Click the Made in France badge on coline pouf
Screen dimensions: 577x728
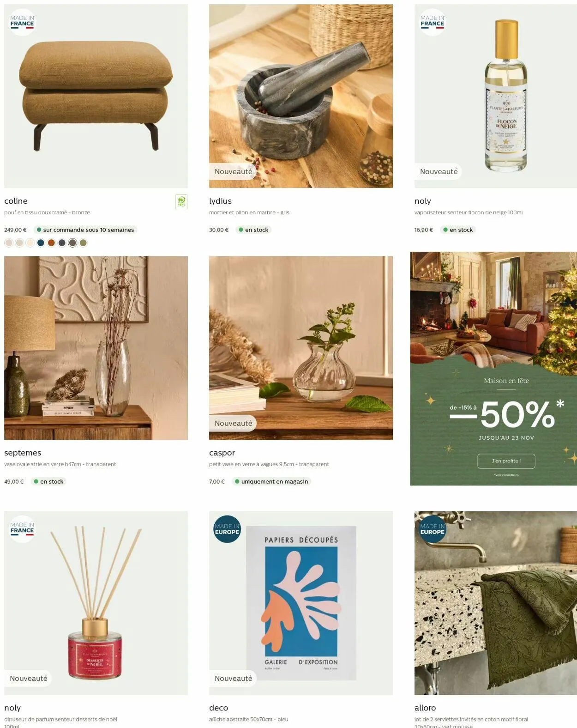click(22, 22)
